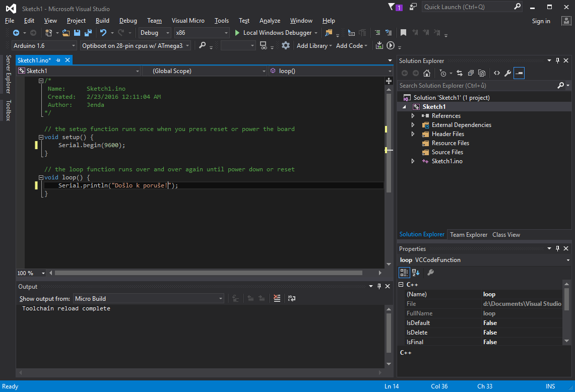Click the Solution Explorer Home icon
The height and width of the screenshot is (392, 575).
coord(426,74)
